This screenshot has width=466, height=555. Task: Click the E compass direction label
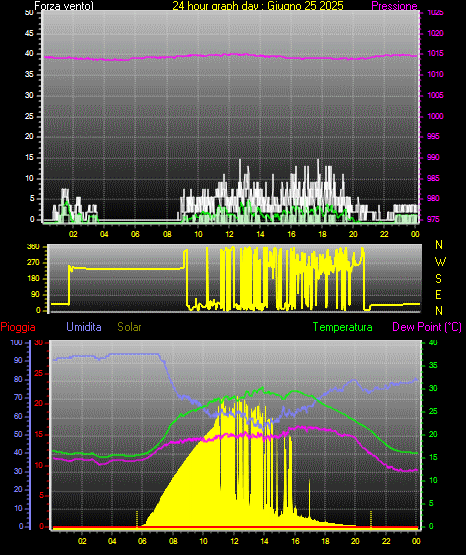(438, 294)
